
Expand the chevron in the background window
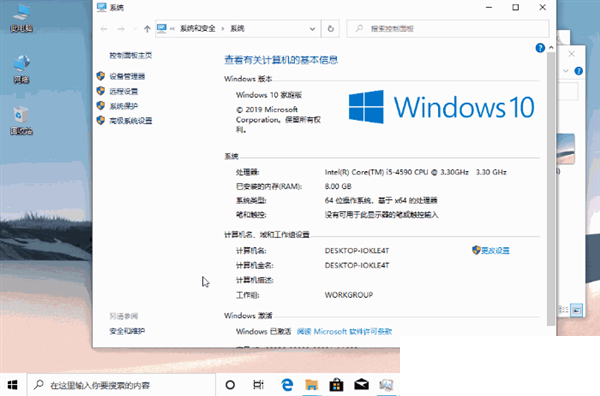pos(566,71)
